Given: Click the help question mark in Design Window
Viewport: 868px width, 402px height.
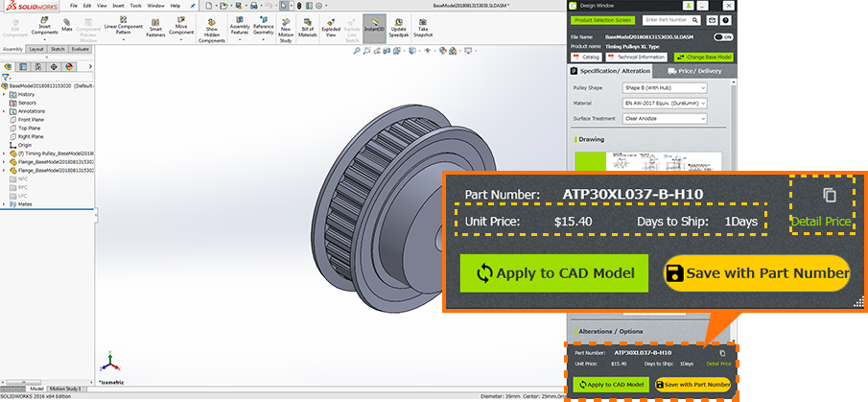Looking at the screenshot, I should point(725,20).
